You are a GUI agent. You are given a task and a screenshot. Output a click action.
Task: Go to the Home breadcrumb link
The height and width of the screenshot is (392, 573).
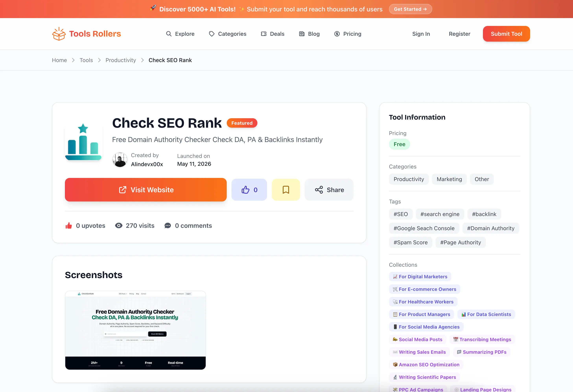tap(59, 60)
